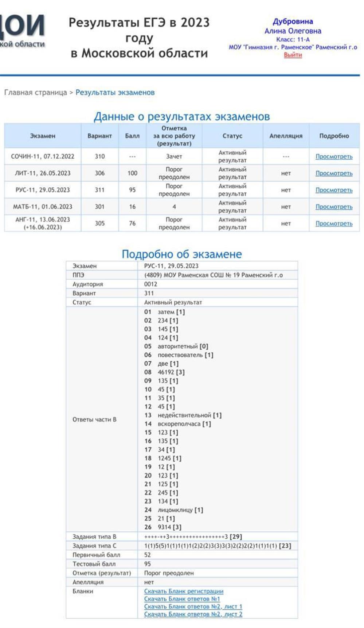This screenshot has height=628, width=364.
Task: Click answer 13 недействительной
Action: click(x=183, y=415)
